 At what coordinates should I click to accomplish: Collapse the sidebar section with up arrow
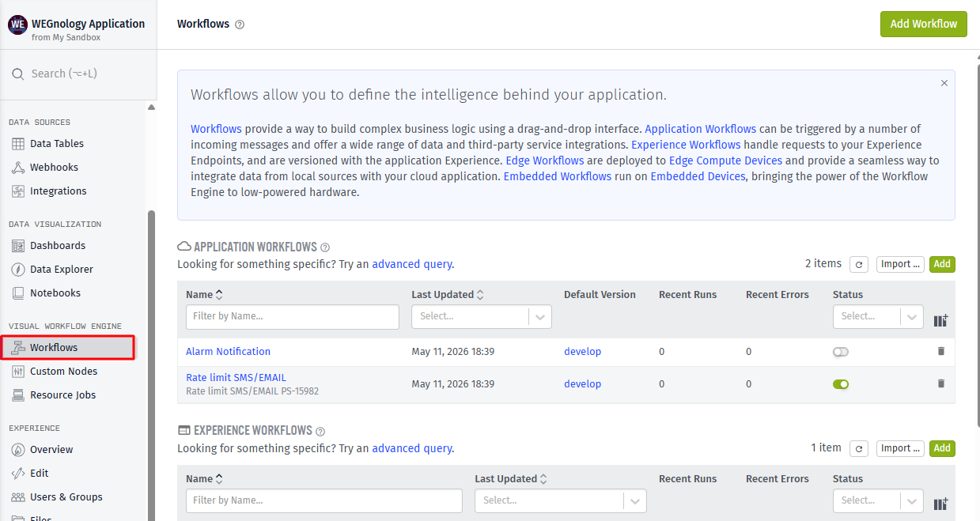click(151, 108)
